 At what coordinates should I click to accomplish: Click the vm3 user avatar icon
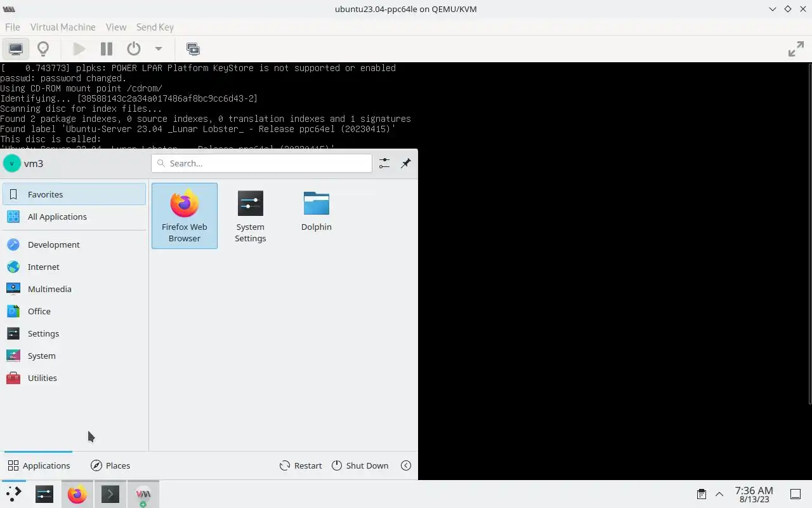(x=12, y=163)
